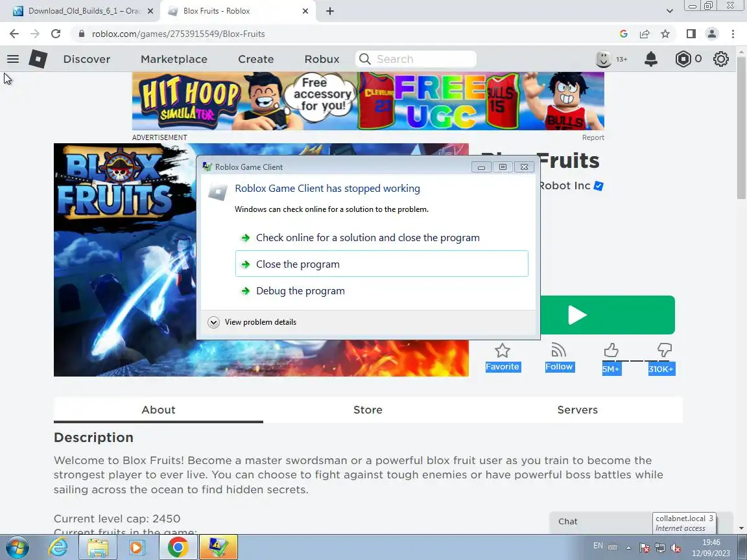
Task: Click the Hit Hoop Simulator ad banner
Action: 368,101
